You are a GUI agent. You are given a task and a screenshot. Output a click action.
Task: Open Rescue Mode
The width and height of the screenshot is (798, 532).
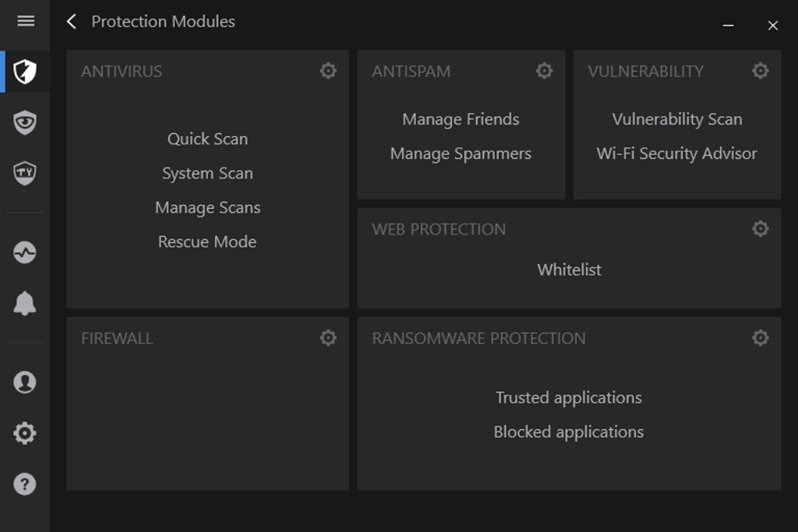point(207,241)
